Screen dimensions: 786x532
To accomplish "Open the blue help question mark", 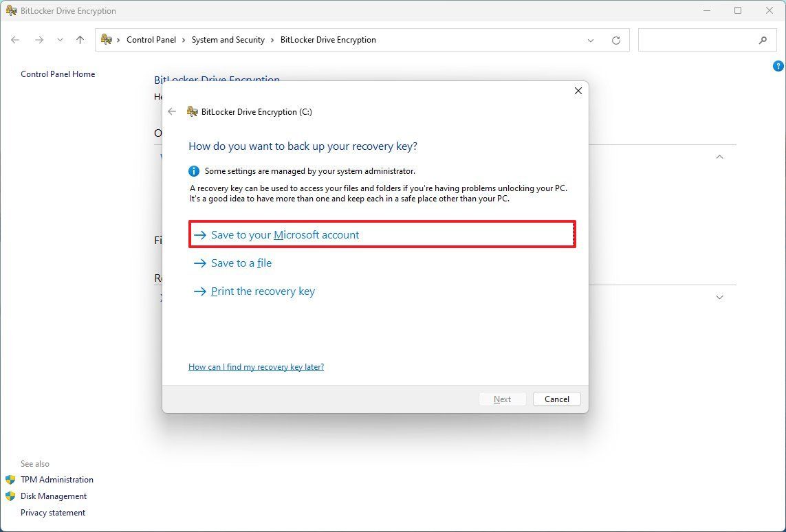I will [x=778, y=66].
